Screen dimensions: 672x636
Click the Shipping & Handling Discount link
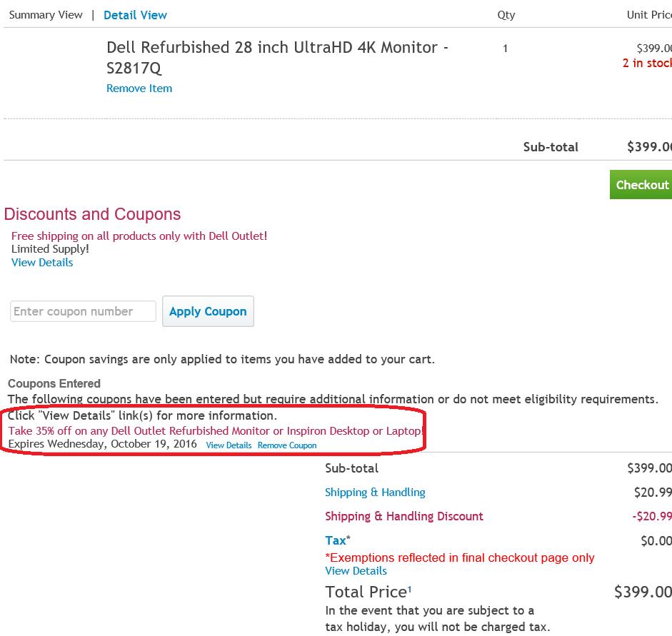(404, 517)
